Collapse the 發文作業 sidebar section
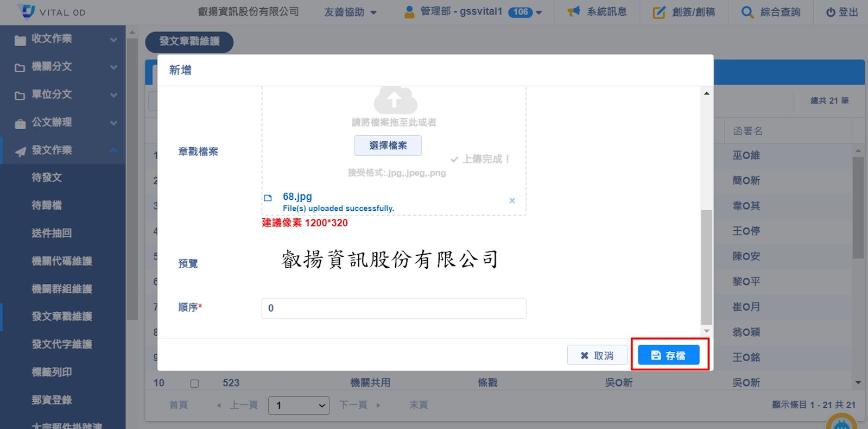 click(x=63, y=150)
